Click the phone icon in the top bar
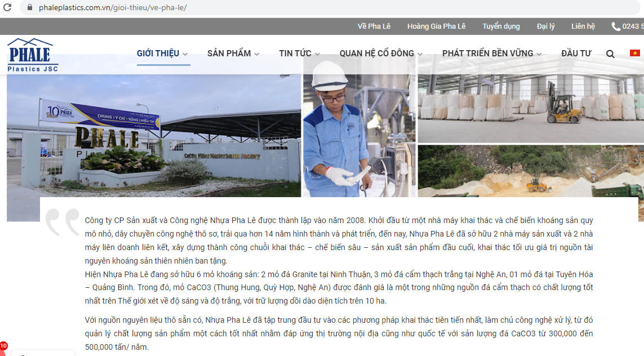 point(616,26)
